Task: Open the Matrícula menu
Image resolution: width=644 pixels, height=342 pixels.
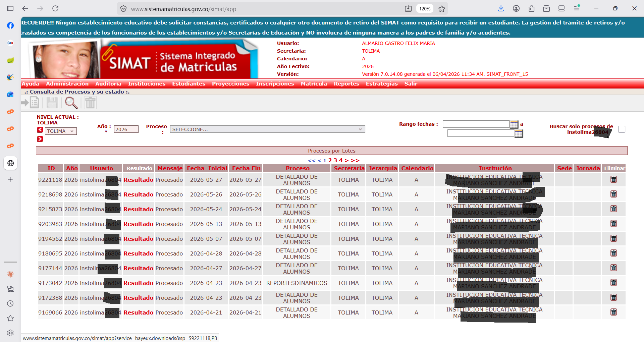Action: (314, 84)
